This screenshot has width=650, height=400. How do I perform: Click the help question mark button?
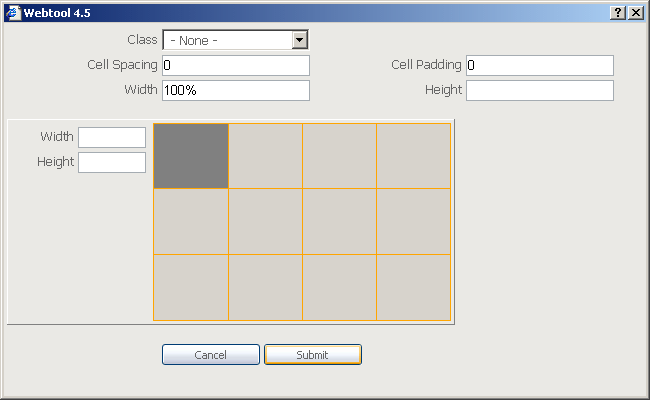click(x=618, y=12)
